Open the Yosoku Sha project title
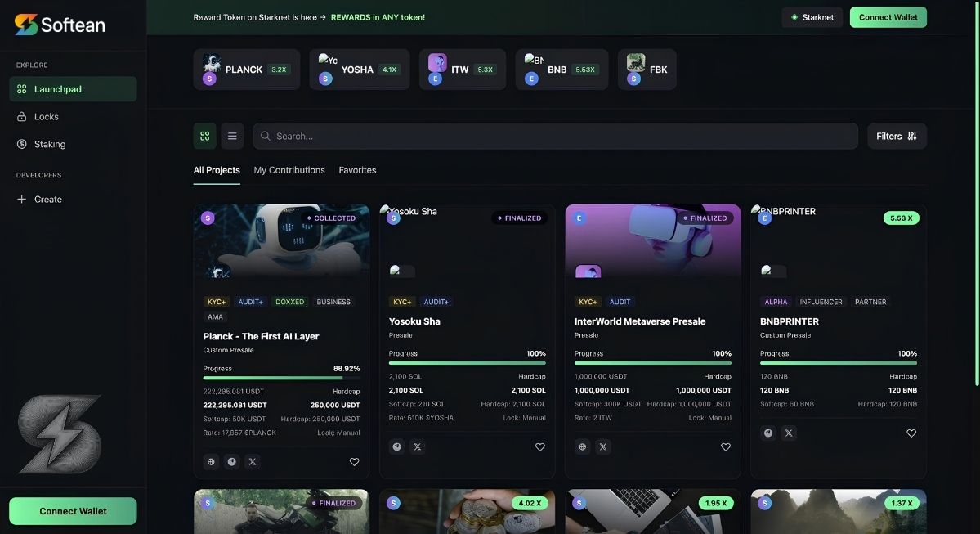This screenshot has width=980, height=534. point(414,321)
